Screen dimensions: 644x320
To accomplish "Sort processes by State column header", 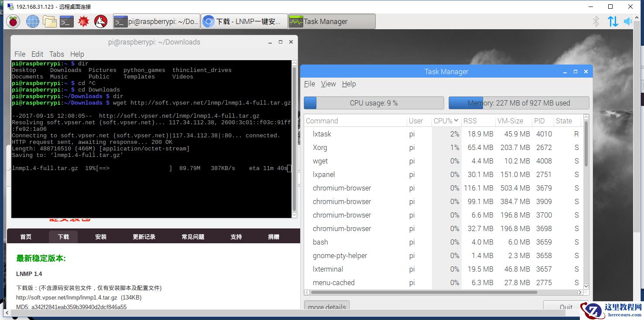I will [567, 121].
